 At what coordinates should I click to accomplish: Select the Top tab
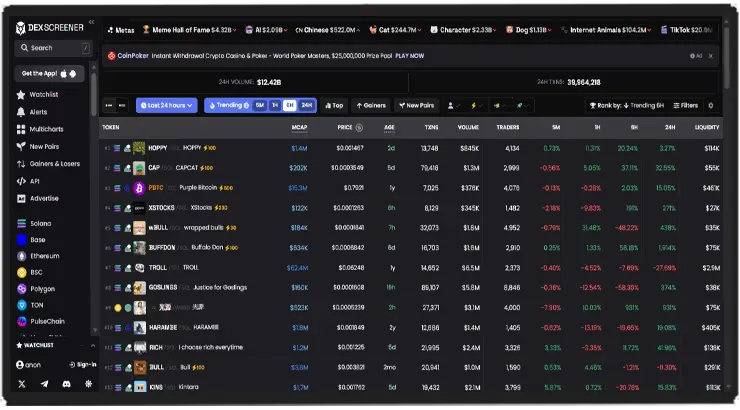[334, 106]
